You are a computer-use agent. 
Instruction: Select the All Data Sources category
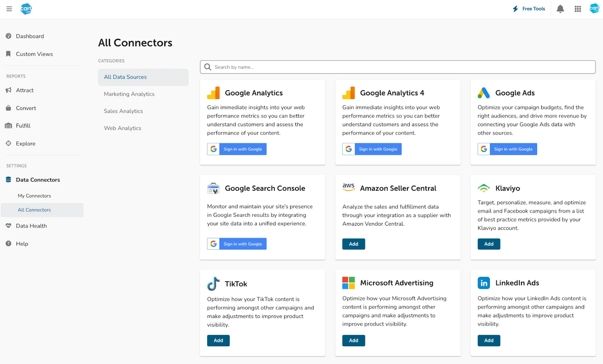(x=143, y=77)
